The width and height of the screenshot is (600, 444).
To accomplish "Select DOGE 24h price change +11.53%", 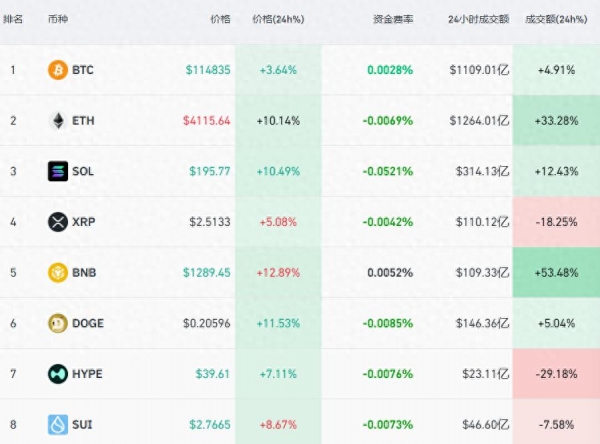I will (279, 323).
